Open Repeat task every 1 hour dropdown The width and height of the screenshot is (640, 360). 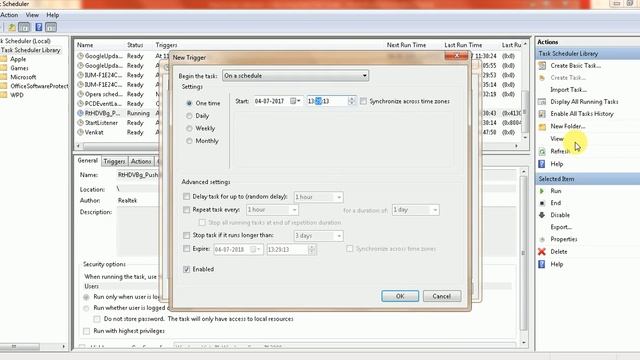point(272,210)
